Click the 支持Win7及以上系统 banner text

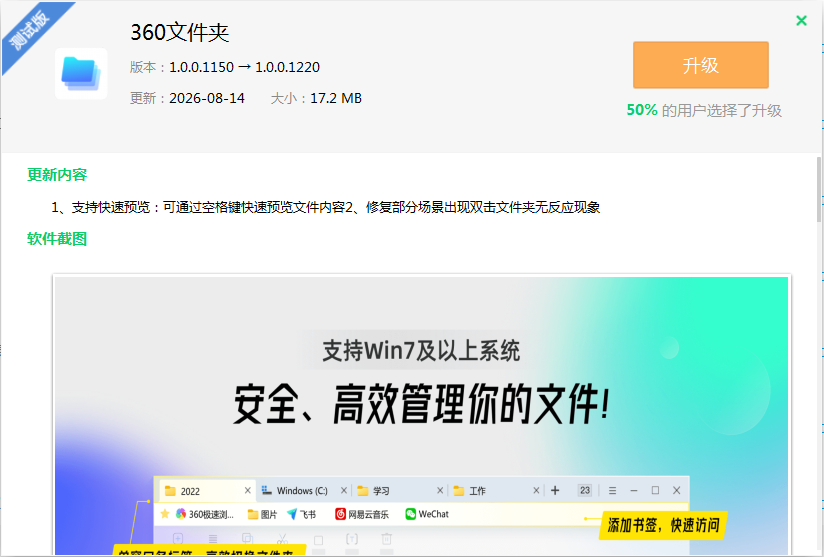[420, 350]
